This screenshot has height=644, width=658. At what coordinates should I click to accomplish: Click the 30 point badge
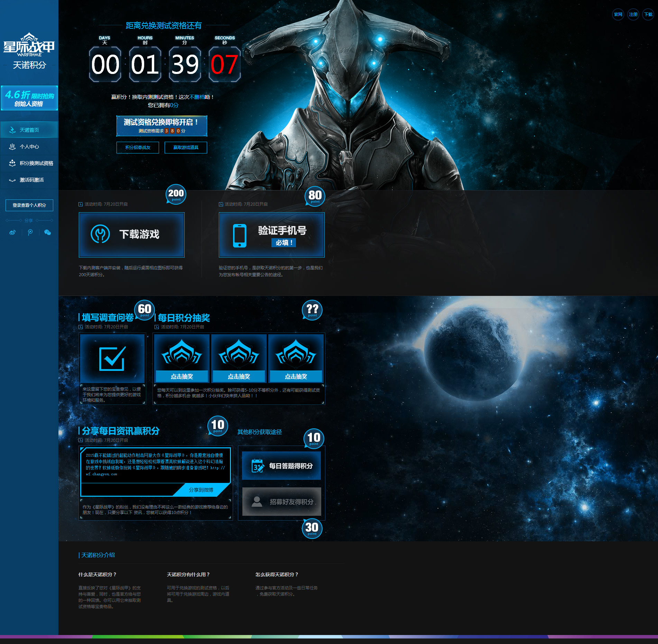[312, 529]
